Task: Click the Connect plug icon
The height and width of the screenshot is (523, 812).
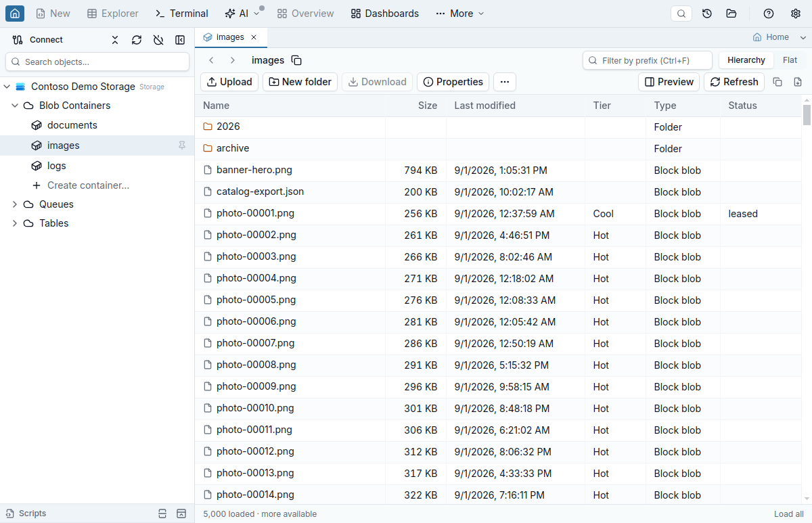Action: point(18,40)
